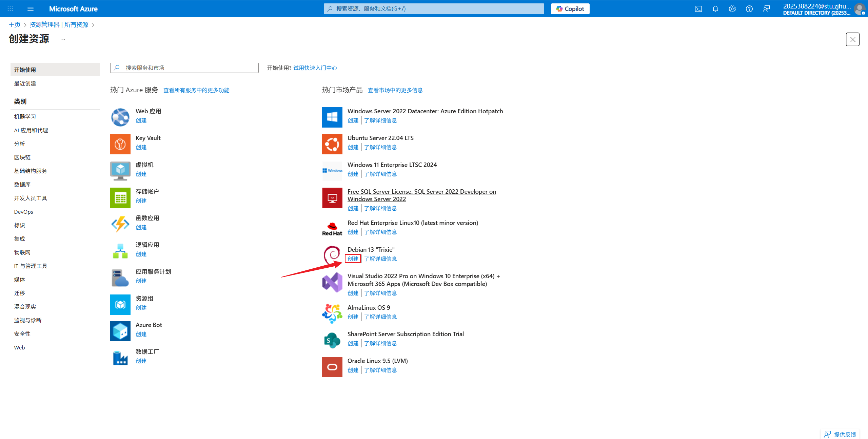The width and height of the screenshot is (868, 439).
Task: Click 创建 under 资源组
Action: pyautogui.click(x=141, y=308)
